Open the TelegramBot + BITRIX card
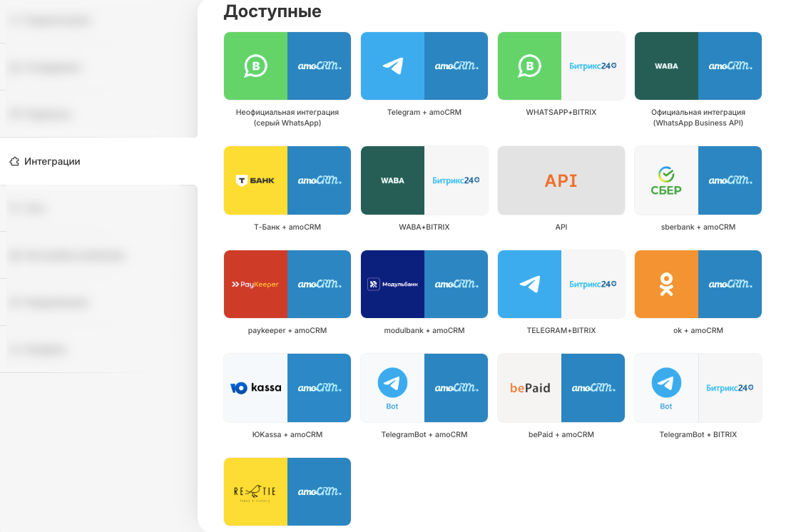The height and width of the screenshot is (532, 796). click(x=698, y=388)
